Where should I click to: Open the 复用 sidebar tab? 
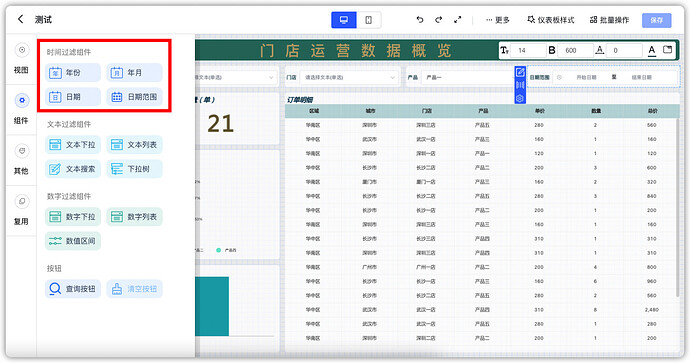tap(21, 210)
